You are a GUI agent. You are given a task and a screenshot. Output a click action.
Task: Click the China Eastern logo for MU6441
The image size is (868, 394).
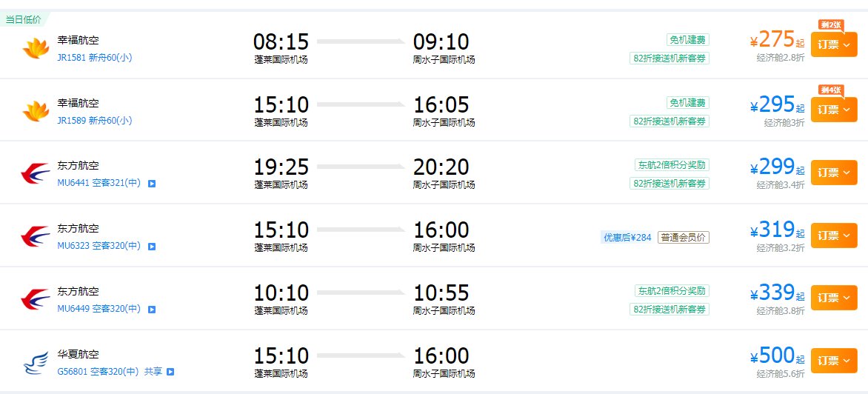[35, 173]
